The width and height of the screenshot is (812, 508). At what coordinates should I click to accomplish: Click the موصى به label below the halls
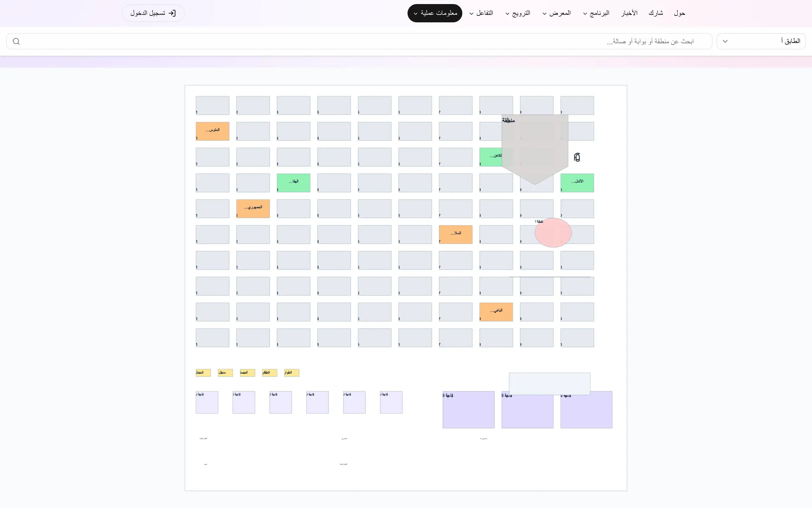pyautogui.click(x=483, y=439)
